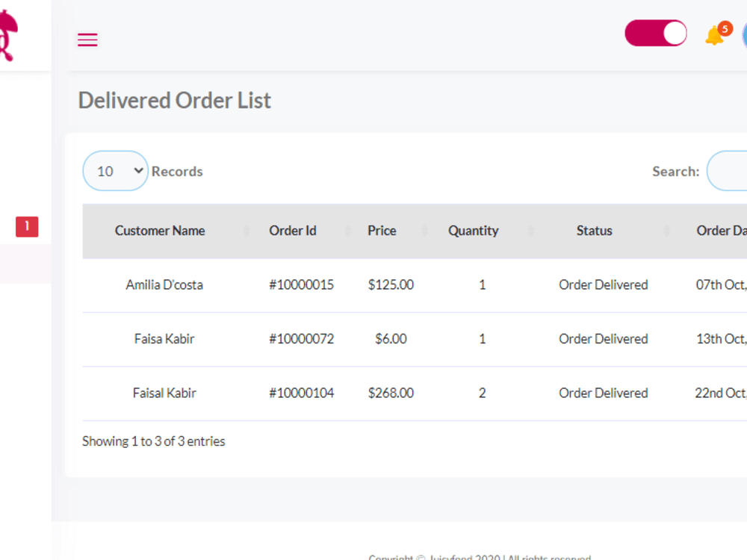Viewport: 747px width, 560px height.
Task: Toggle the pink switch in the header
Action: [x=656, y=33]
